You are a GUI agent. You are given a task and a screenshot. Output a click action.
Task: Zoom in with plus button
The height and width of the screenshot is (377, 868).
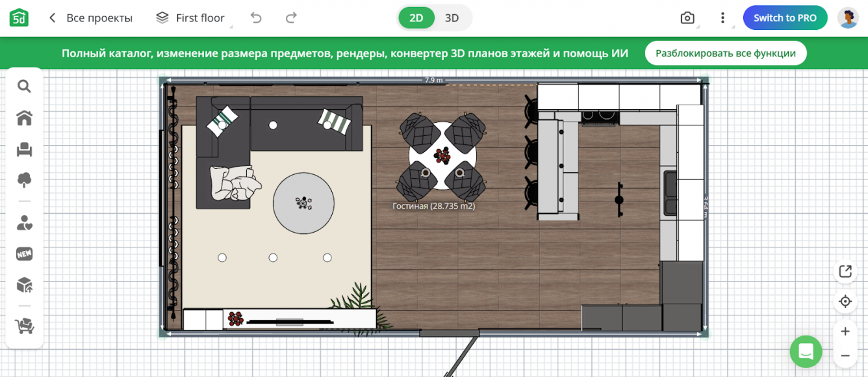click(845, 331)
